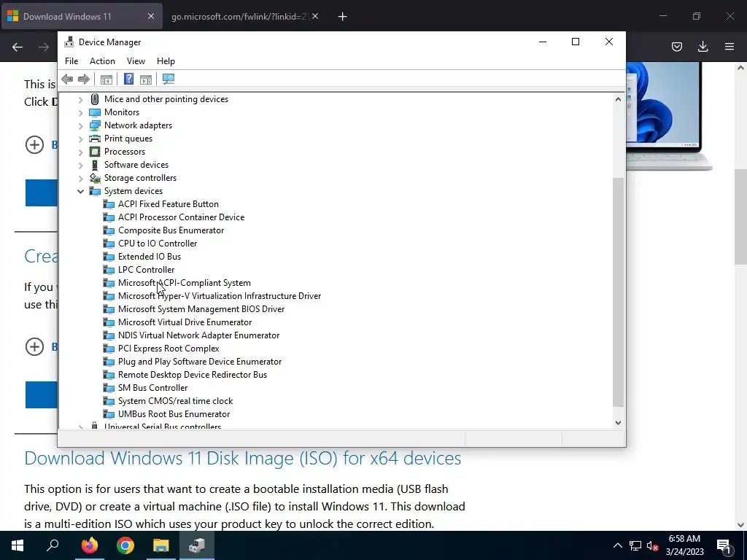Expand the Storage controllers node
Screen dimensions: 747x560
pyautogui.click(x=80, y=178)
